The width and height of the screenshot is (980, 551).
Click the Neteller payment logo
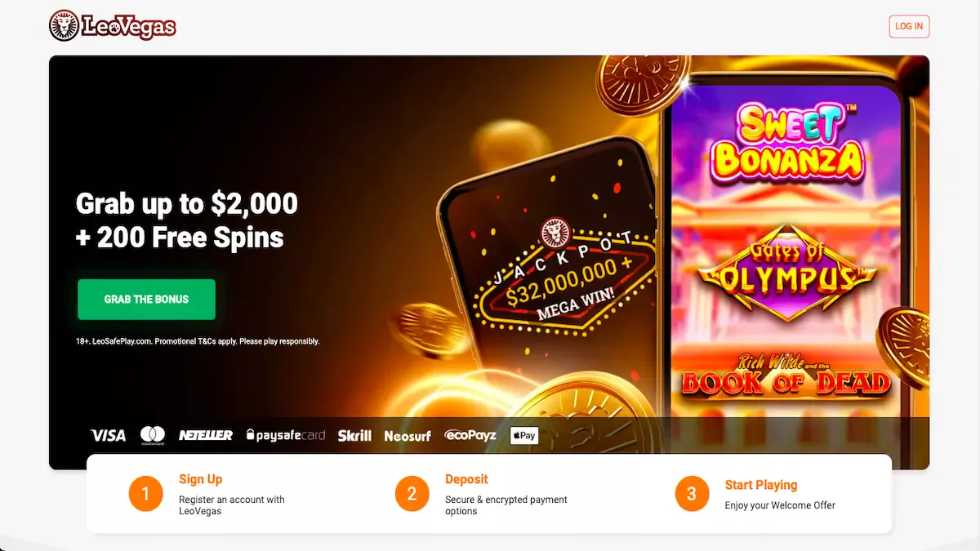click(x=206, y=435)
